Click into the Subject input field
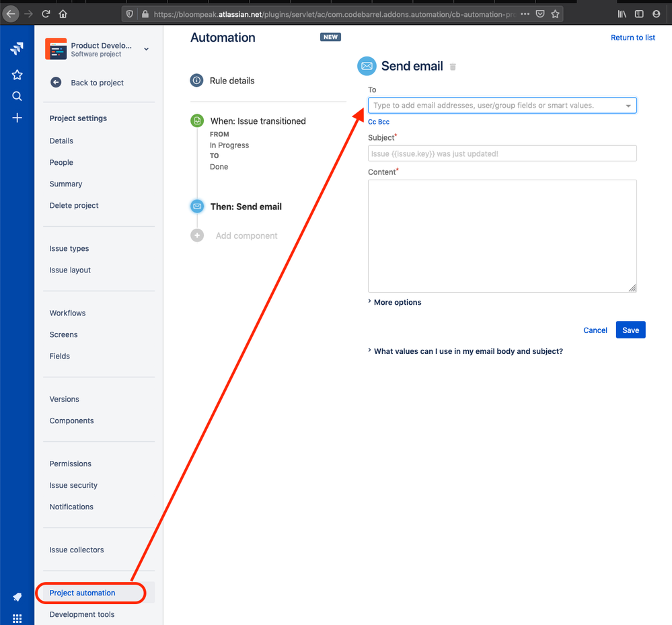The image size is (672, 625). tap(502, 153)
